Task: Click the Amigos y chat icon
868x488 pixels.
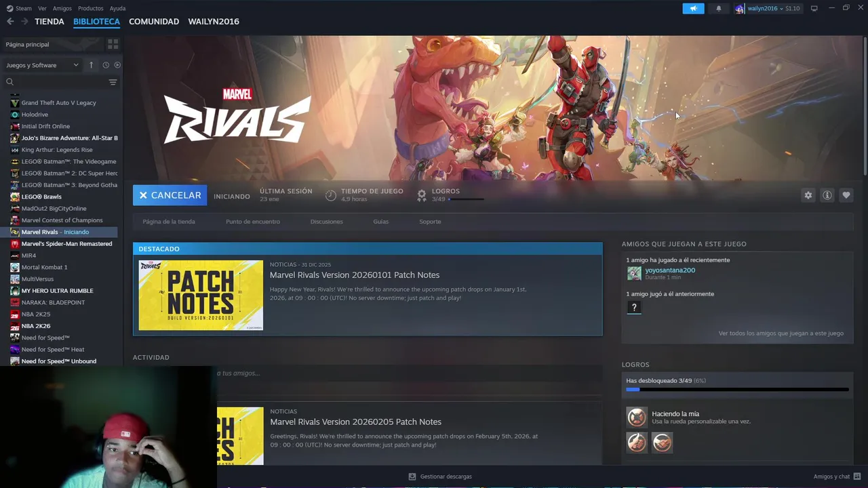Action: click(857, 476)
